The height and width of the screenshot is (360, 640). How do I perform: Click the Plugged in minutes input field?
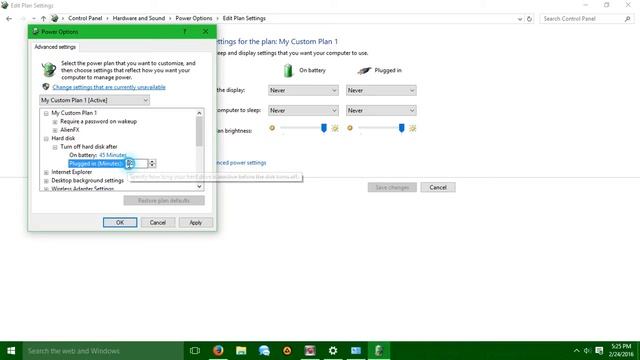136,164
